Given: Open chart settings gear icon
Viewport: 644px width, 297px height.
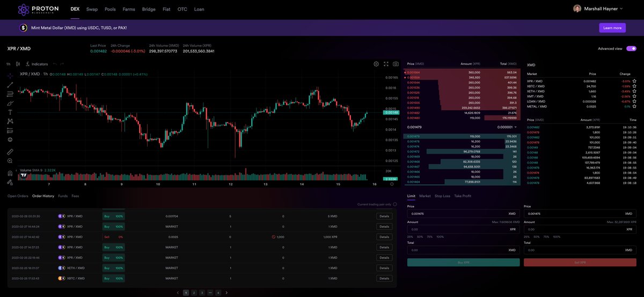Looking at the screenshot, I should coord(376,64).
